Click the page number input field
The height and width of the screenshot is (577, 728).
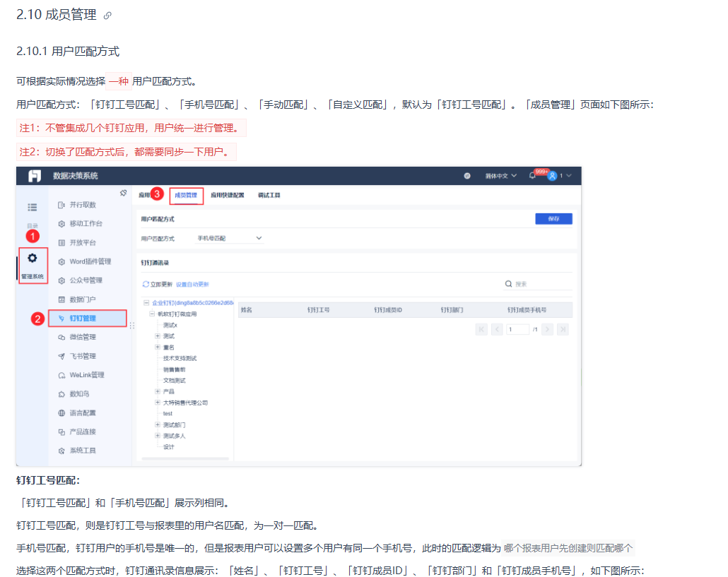(x=517, y=329)
